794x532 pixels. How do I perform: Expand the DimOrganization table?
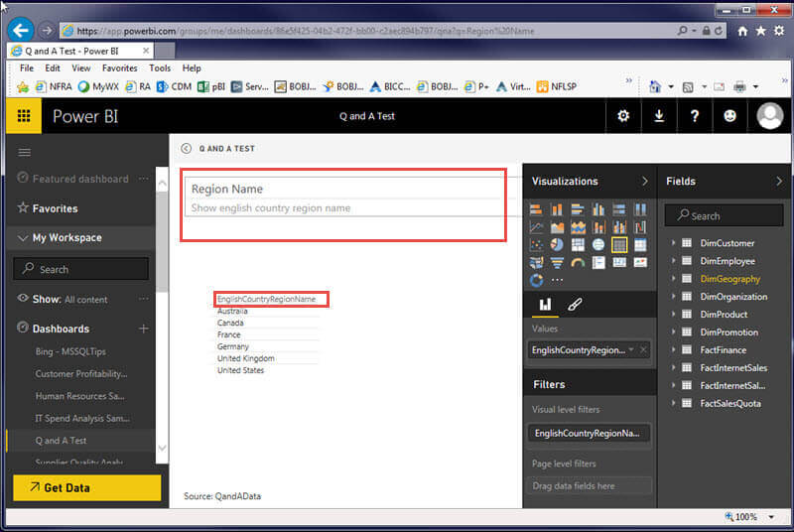[673, 296]
